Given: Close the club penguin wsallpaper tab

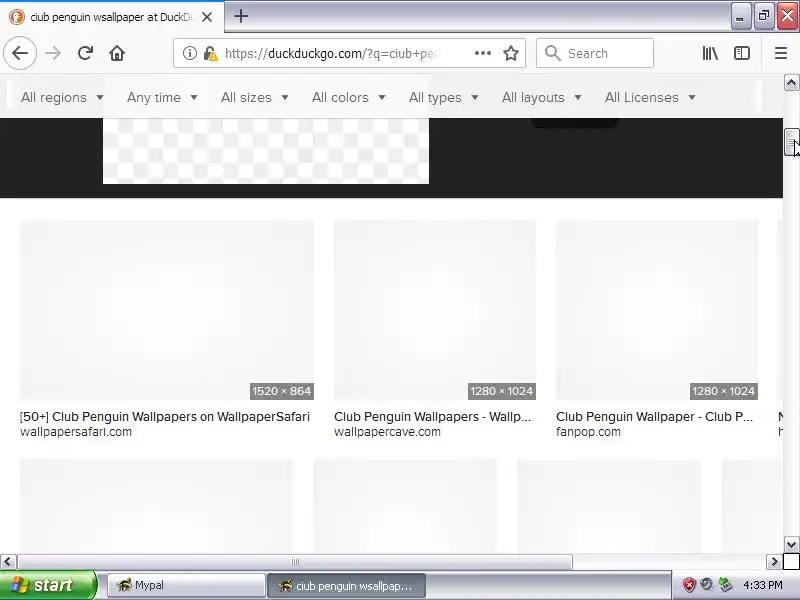Looking at the screenshot, I should 207,17.
